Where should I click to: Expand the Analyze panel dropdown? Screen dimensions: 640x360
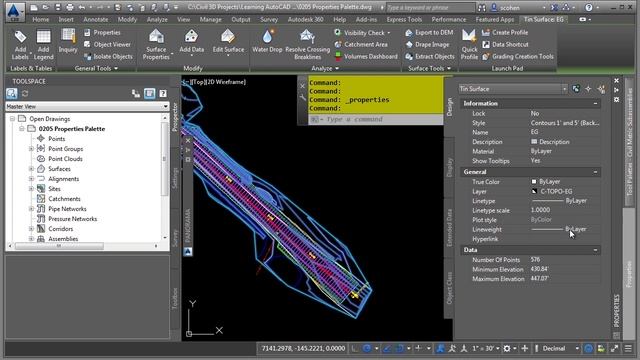[337, 69]
